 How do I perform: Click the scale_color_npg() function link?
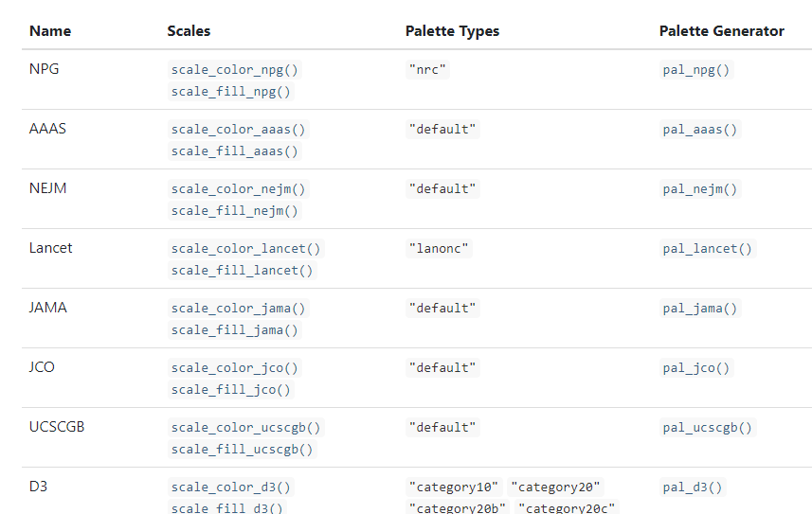(x=235, y=70)
